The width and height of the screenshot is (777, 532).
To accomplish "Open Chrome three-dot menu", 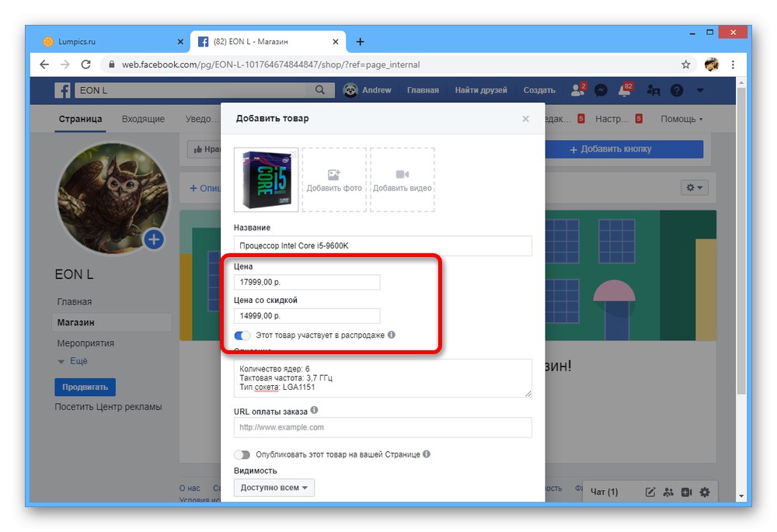I will tap(733, 64).
